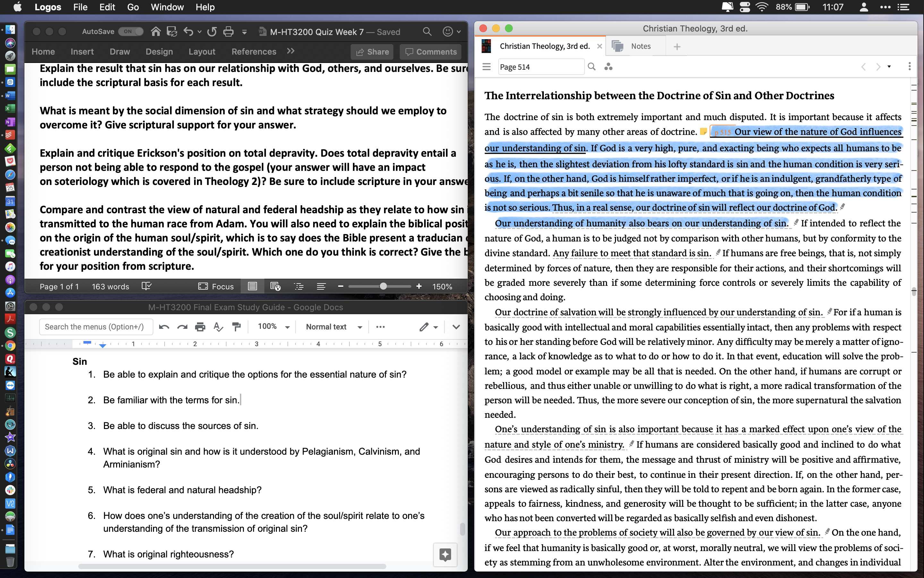Open the Insert ribbon tab
Image resolution: width=924 pixels, height=578 pixels.
[82, 52]
